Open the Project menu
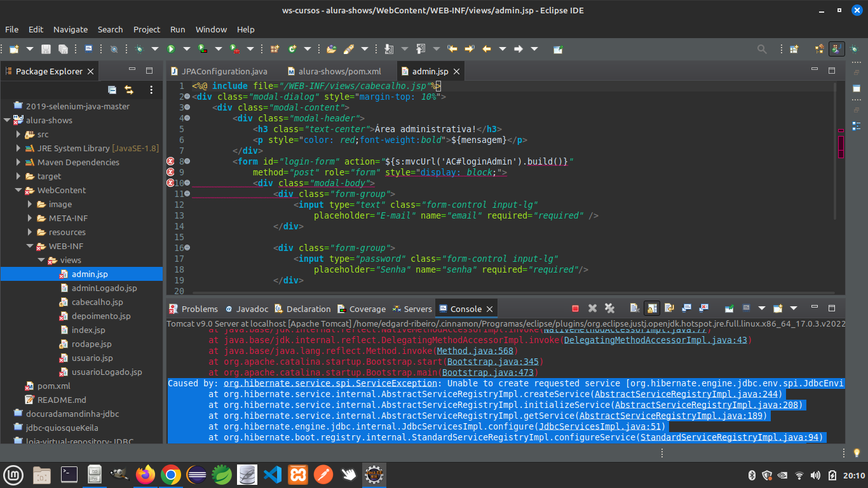The height and width of the screenshot is (488, 868). coord(147,29)
